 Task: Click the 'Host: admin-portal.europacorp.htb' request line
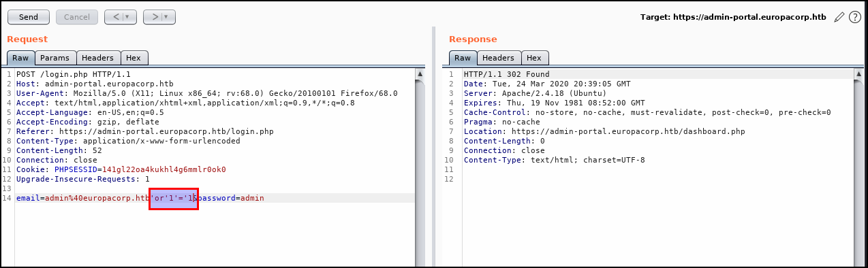point(95,84)
